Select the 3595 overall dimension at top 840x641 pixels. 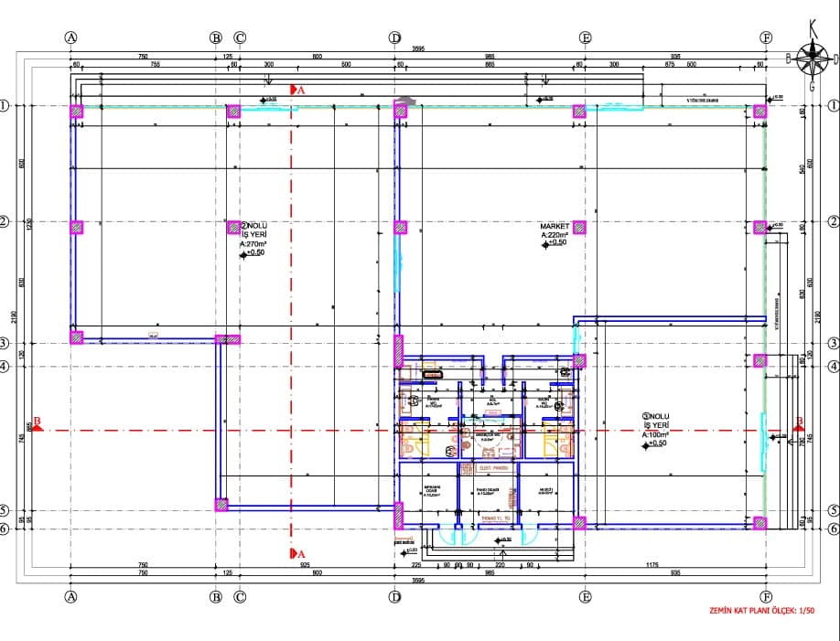[419, 48]
